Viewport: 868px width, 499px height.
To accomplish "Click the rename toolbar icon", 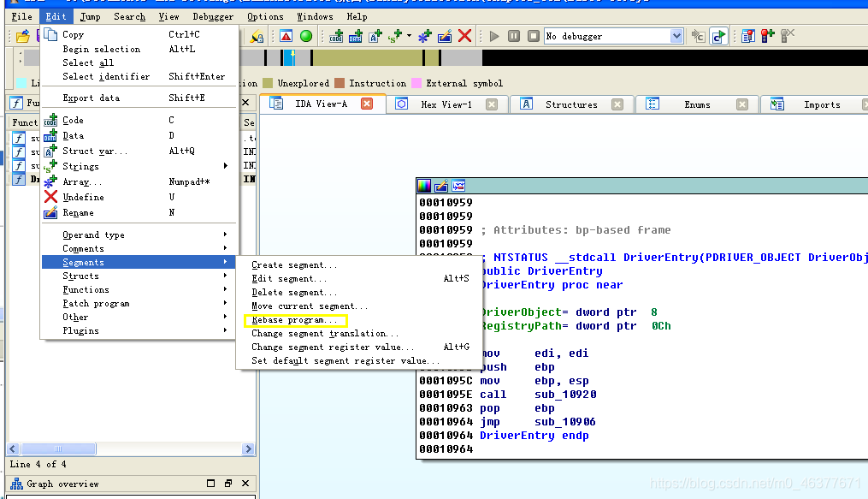I will pos(445,37).
